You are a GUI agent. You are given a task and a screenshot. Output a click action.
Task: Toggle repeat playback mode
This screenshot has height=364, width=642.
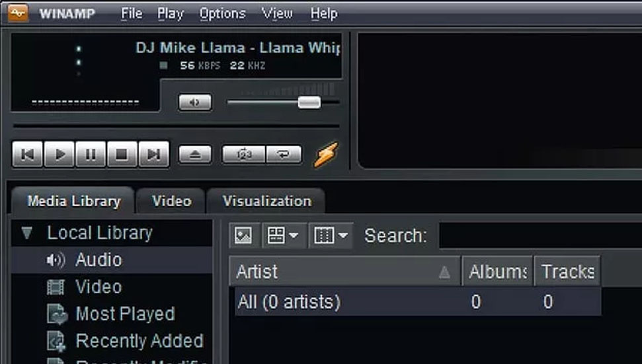[284, 155]
